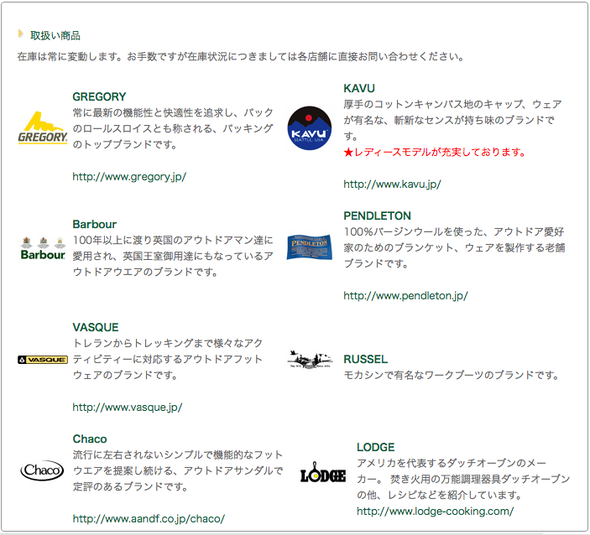Click the Chaco oval logo
The height and width of the screenshot is (535, 590).
click(x=42, y=470)
